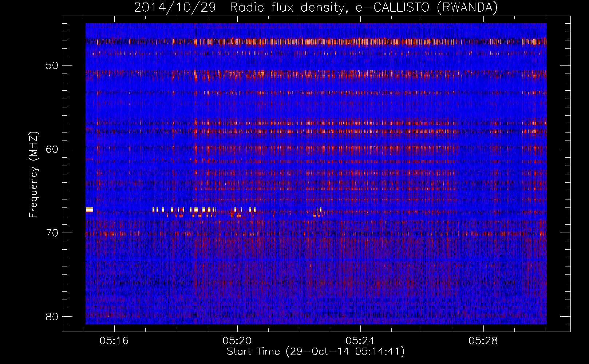Click the 70 frequency tick label
The width and height of the screenshot is (589, 364).
pos(52,233)
